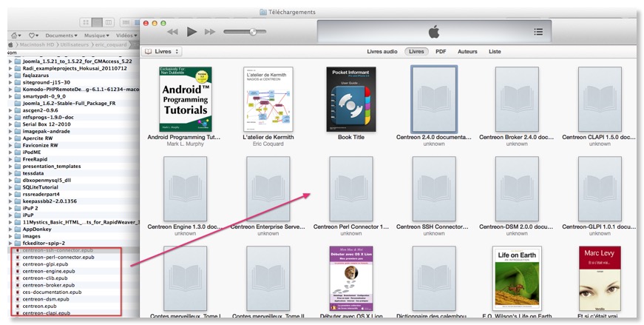Screen dimensions: 644x325
Task: Expand the faqlazarus folder
Action: coord(10,75)
